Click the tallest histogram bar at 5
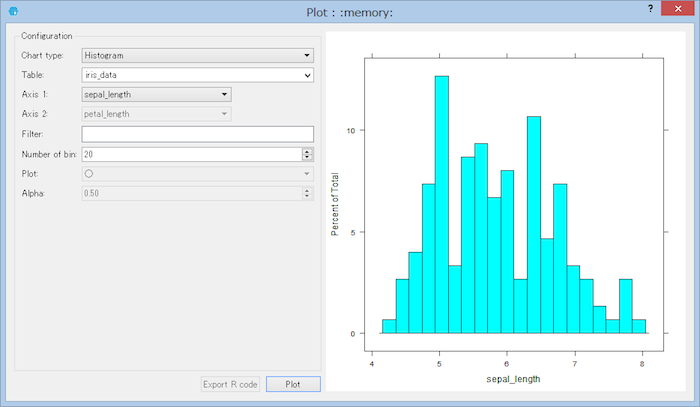 click(442, 204)
